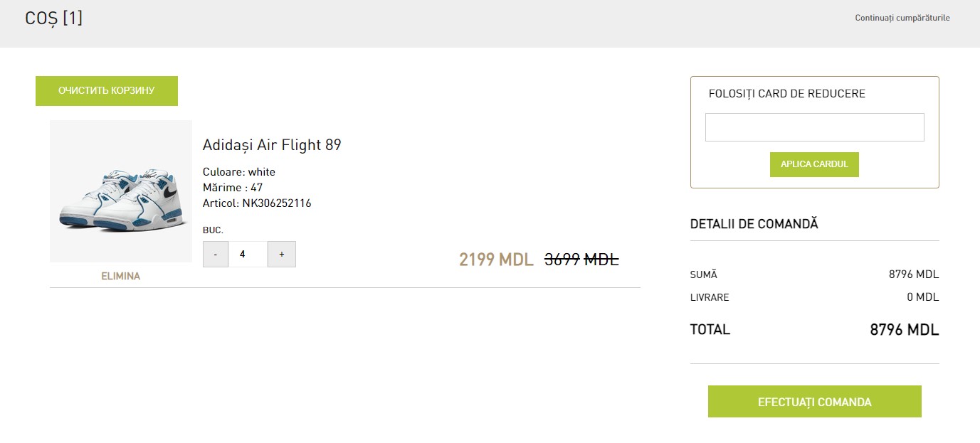Click the LIVRARE delivery cost 0 MDL
Screen dimensions: 980x443
point(922,297)
